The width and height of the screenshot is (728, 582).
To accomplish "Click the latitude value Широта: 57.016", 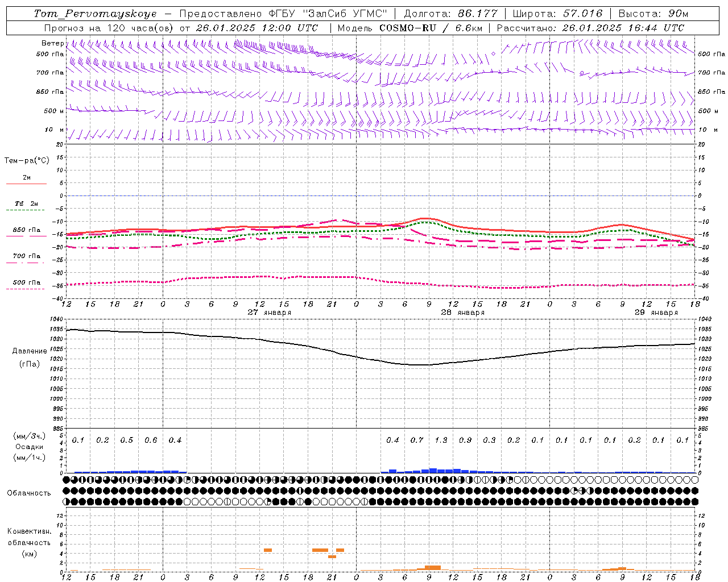I will 557,14.
